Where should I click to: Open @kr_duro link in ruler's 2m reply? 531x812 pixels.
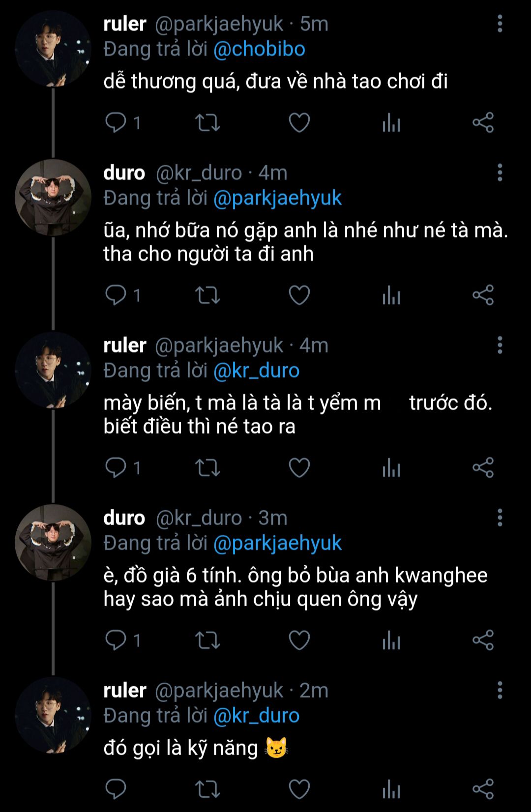click(256, 716)
